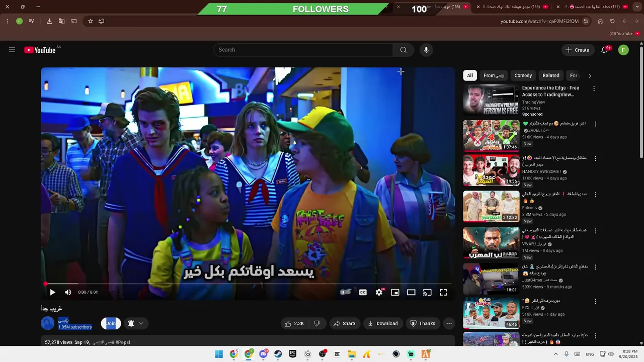Mute the video volume

(x=68, y=292)
